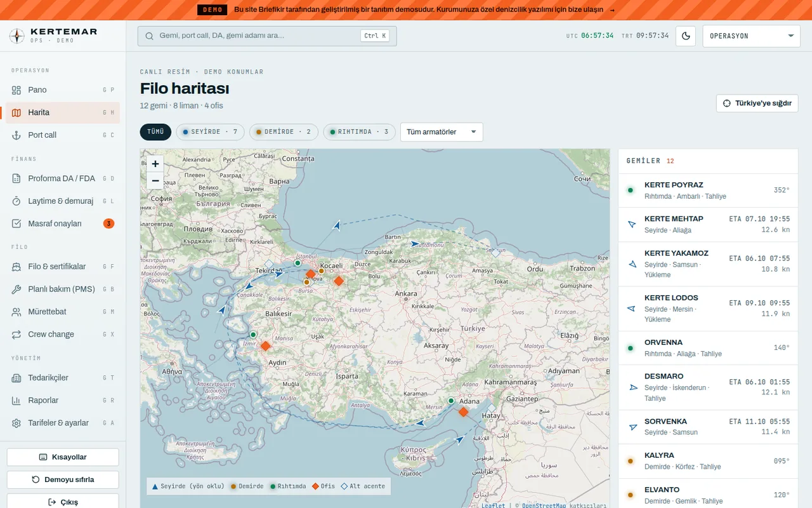
Task: Click the anchor icon next to Port call
Action: tap(16, 135)
